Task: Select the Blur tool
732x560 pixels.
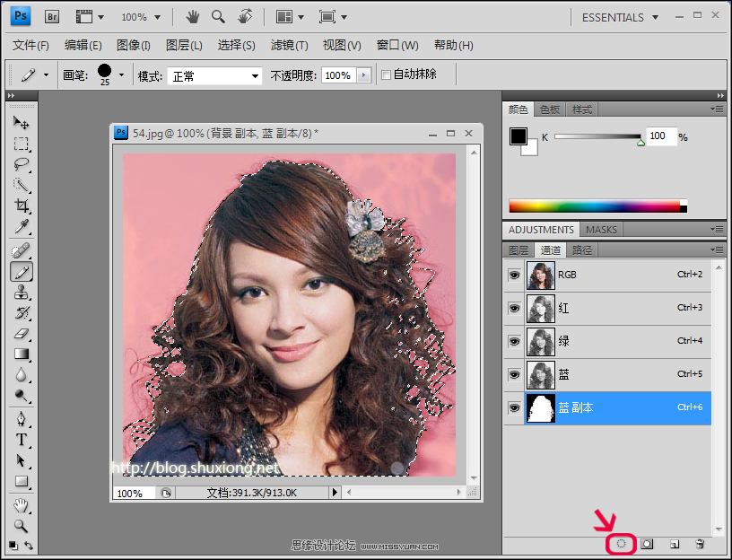Action: click(x=21, y=374)
